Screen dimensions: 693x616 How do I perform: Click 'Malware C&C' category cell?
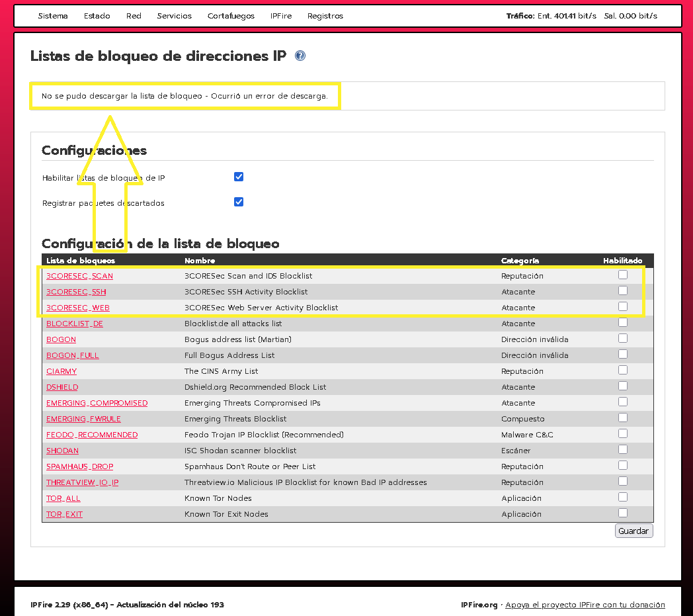click(527, 435)
